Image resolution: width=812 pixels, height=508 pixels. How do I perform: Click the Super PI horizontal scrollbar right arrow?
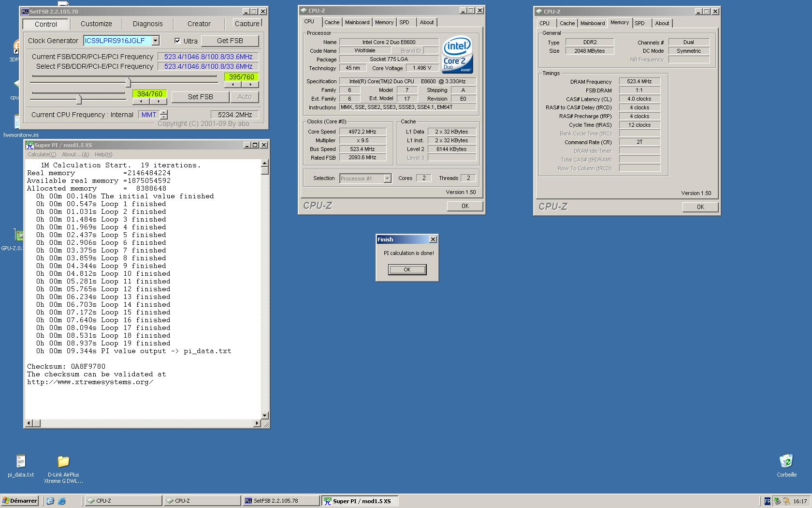tap(257, 423)
